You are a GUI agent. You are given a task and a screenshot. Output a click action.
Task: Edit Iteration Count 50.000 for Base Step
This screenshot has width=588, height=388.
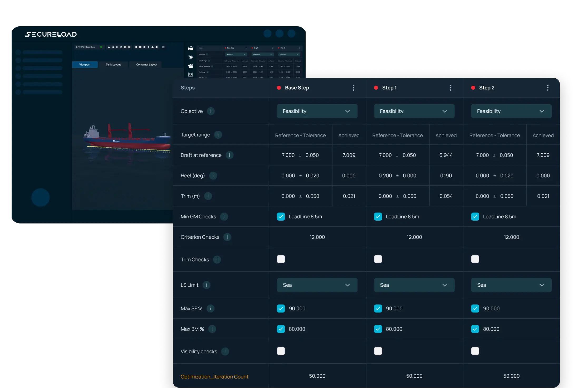point(317,376)
